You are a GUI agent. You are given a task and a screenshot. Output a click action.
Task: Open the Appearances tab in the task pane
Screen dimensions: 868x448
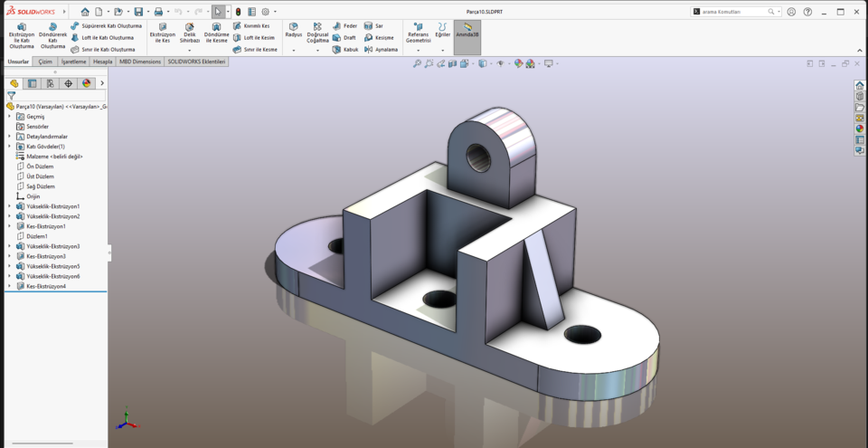859,129
